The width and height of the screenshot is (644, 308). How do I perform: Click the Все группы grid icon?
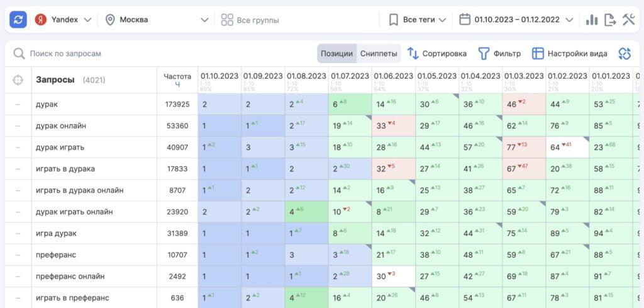[227, 20]
